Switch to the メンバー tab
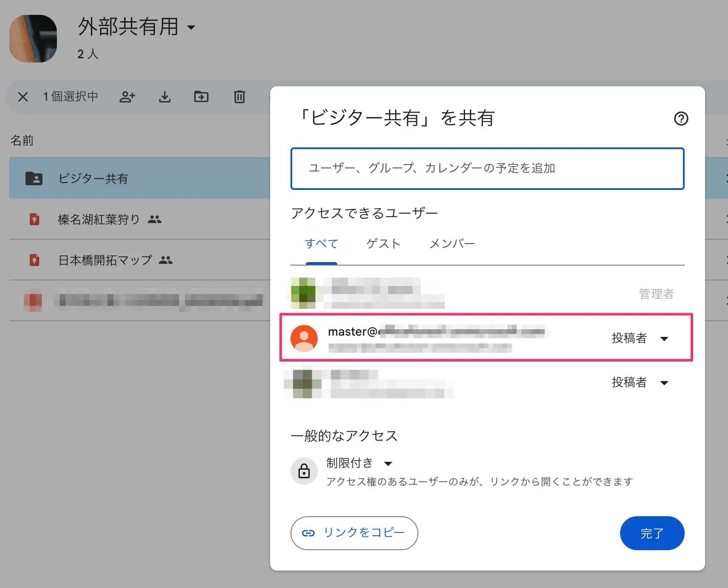 [x=452, y=243]
